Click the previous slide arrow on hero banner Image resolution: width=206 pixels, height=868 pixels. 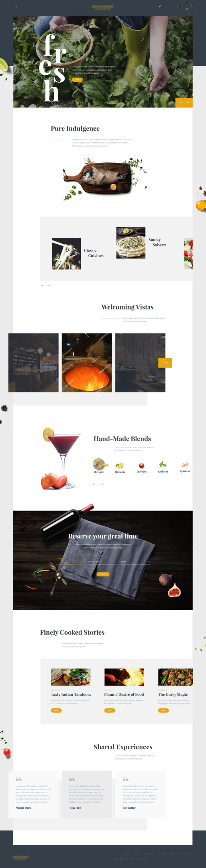181,102
